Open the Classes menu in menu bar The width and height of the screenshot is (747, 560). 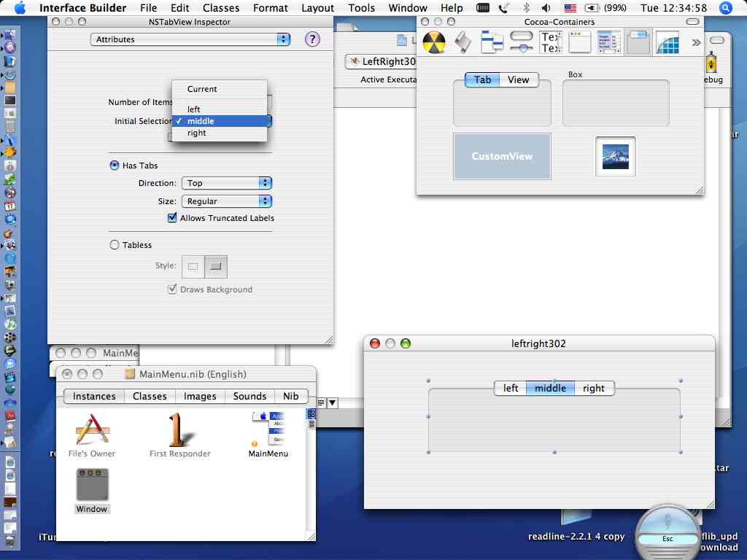(221, 8)
